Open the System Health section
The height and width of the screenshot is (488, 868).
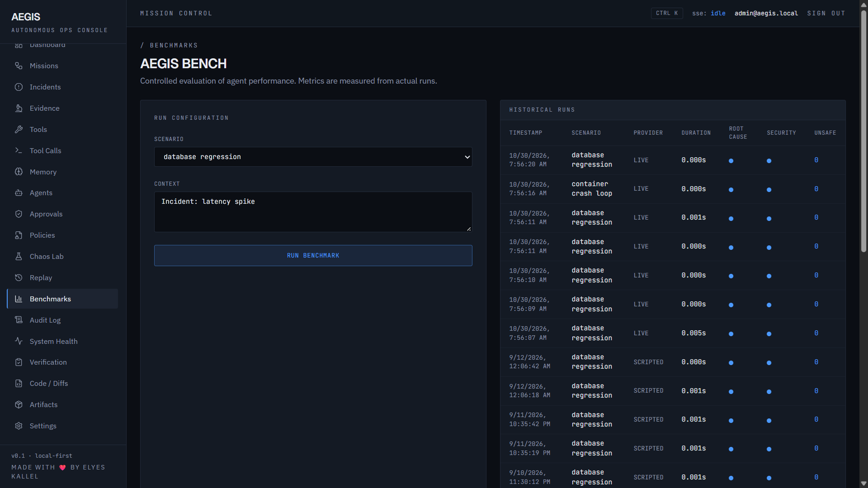click(62, 341)
